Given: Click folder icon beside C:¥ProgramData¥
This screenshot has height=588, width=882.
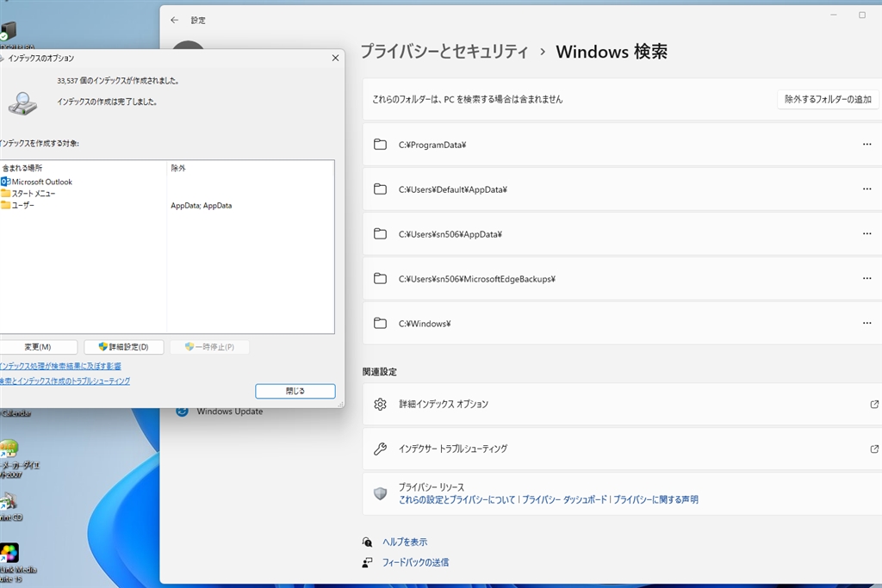Looking at the screenshot, I should pos(380,145).
